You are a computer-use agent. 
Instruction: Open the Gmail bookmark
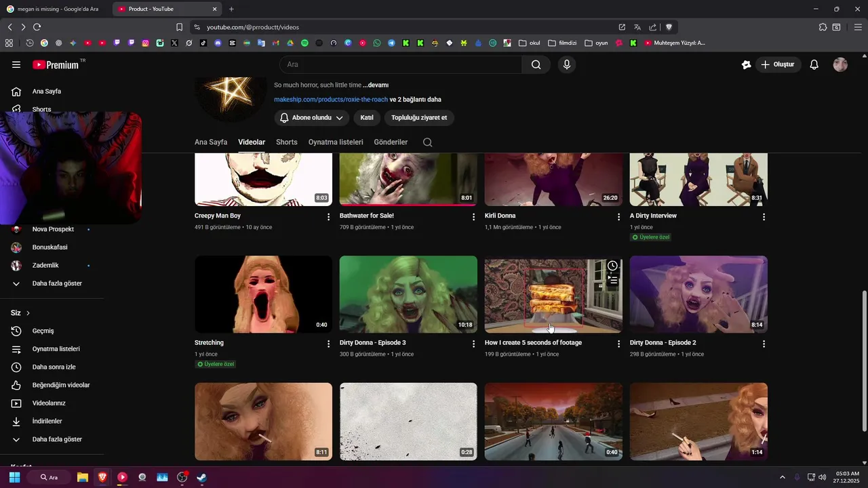click(x=276, y=43)
